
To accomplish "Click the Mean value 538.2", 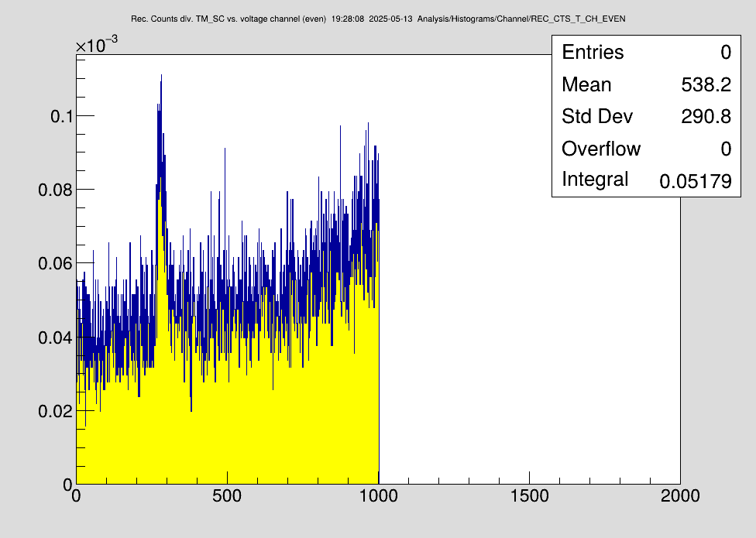I will 706,85.
